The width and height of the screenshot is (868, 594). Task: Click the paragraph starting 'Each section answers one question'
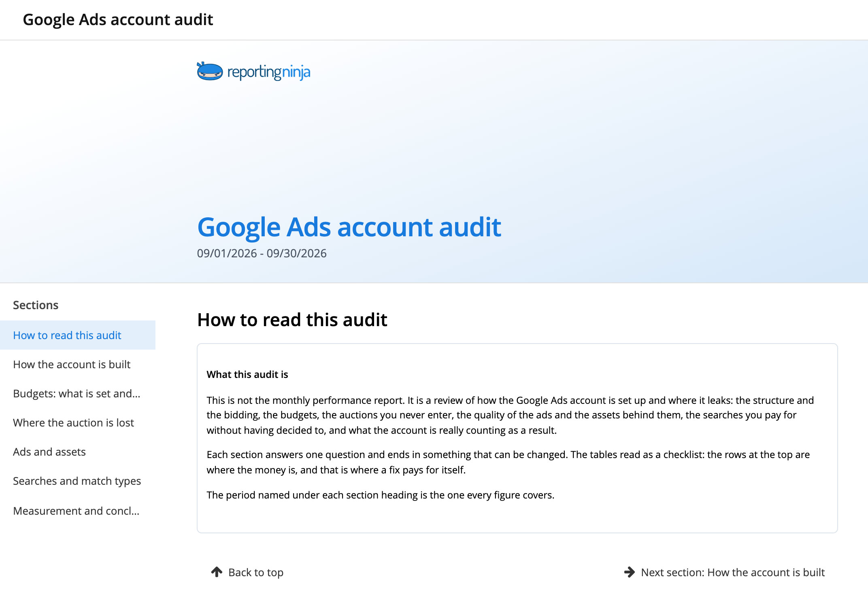coord(508,462)
